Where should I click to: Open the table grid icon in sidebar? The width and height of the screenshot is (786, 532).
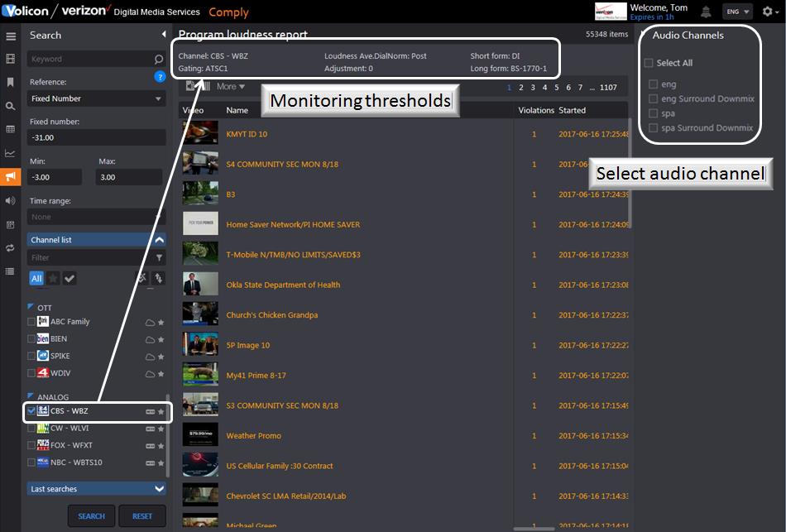point(10,129)
